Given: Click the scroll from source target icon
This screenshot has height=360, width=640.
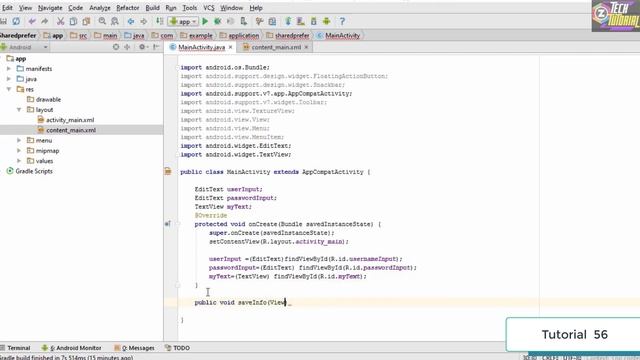Looking at the screenshot, I should (116, 47).
